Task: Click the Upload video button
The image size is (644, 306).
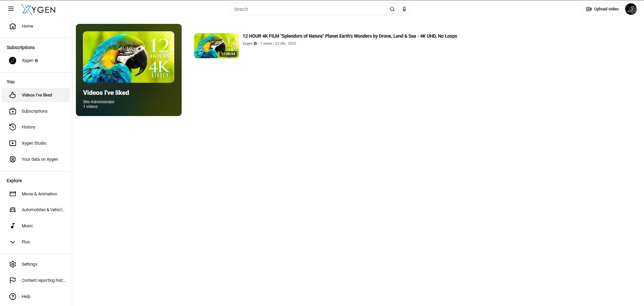Action: [x=602, y=9]
